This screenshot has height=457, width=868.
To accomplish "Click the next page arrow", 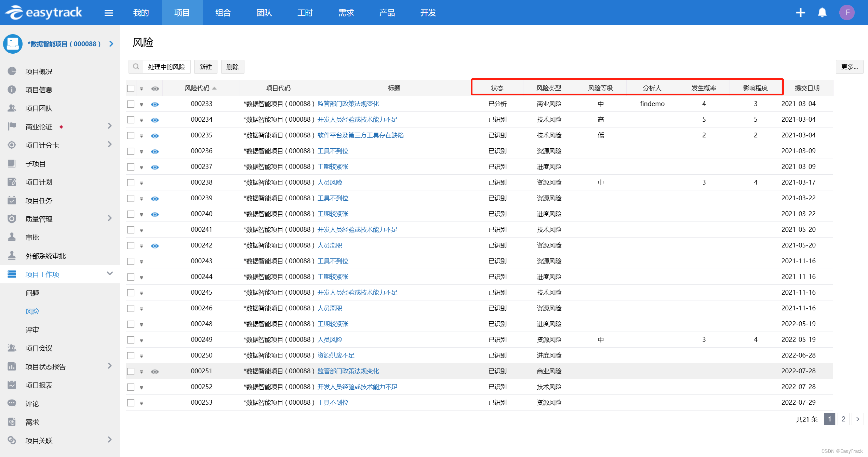I will coord(857,419).
